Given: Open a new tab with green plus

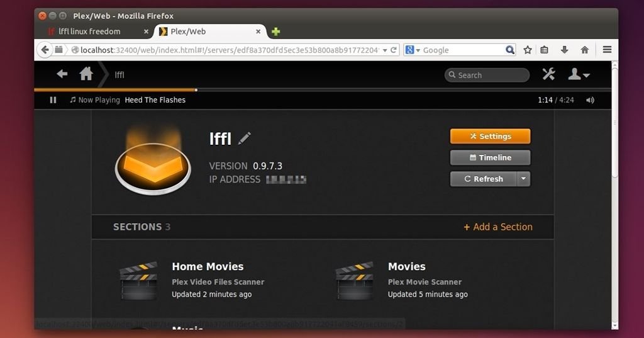Looking at the screenshot, I should 275,31.
